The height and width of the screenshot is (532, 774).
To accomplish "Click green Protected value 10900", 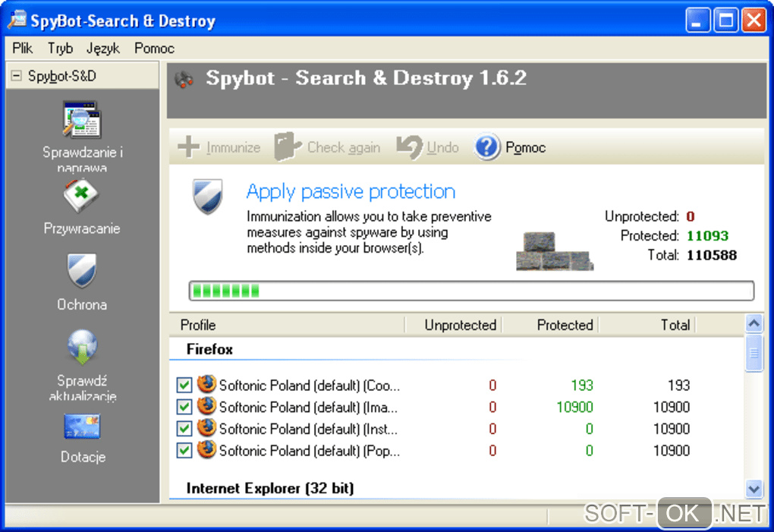I will (x=574, y=407).
